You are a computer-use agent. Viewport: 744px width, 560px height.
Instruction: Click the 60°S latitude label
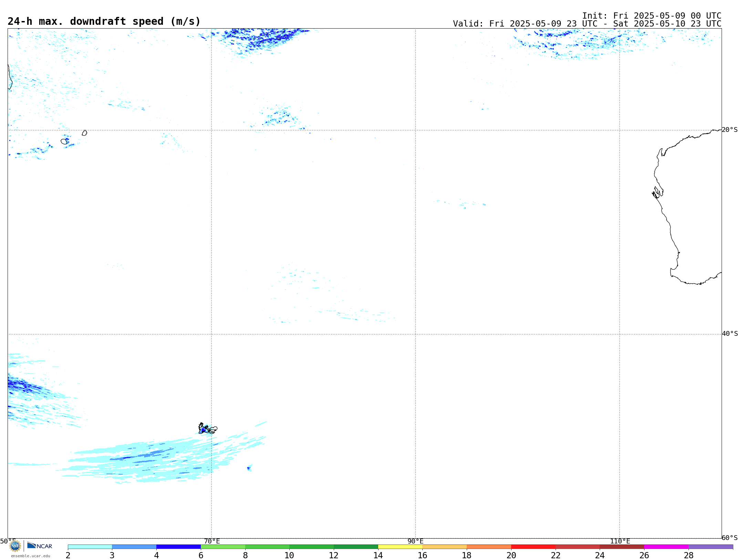[730, 538]
